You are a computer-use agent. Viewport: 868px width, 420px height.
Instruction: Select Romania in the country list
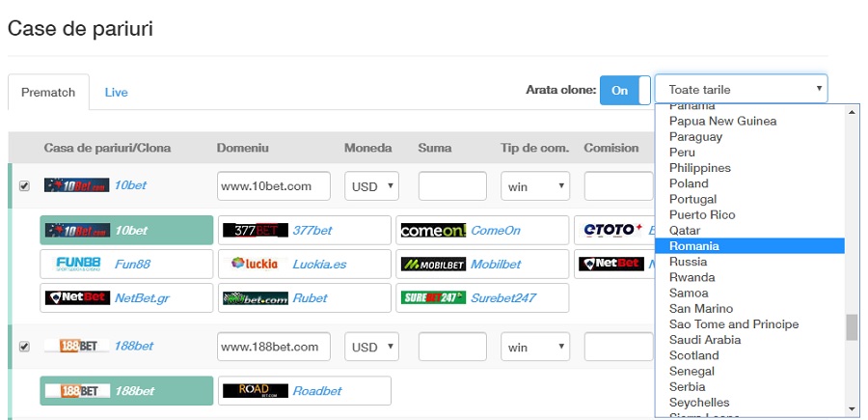(749, 246)
